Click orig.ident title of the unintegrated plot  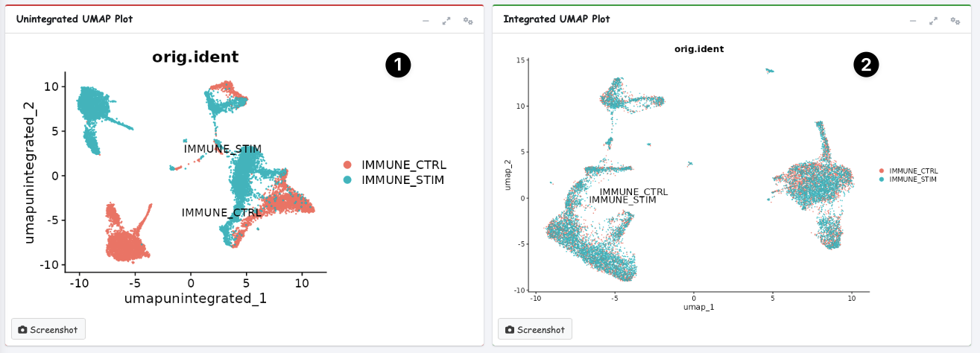coord(195,57)
